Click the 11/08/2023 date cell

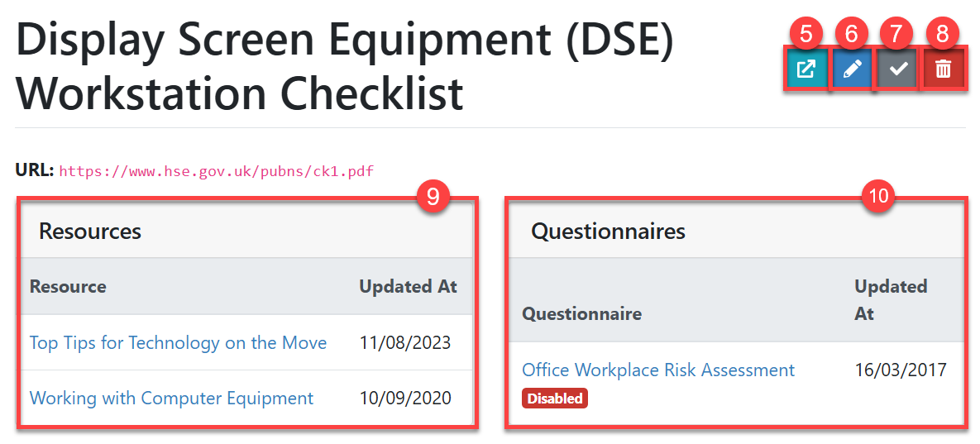405,342
